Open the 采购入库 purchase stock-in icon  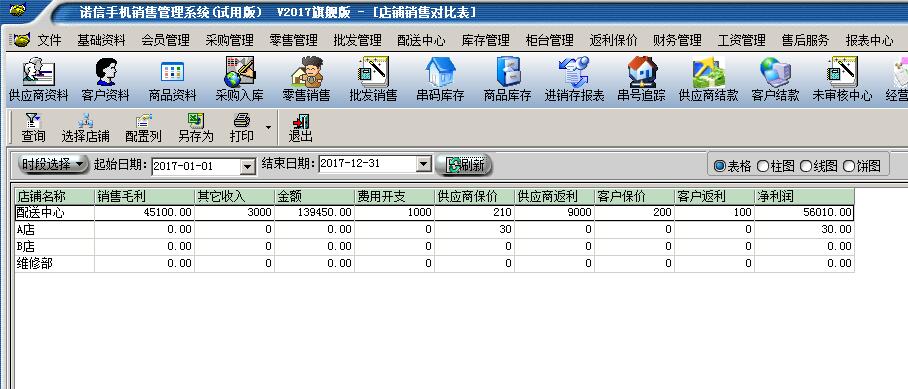click(240, 79)
